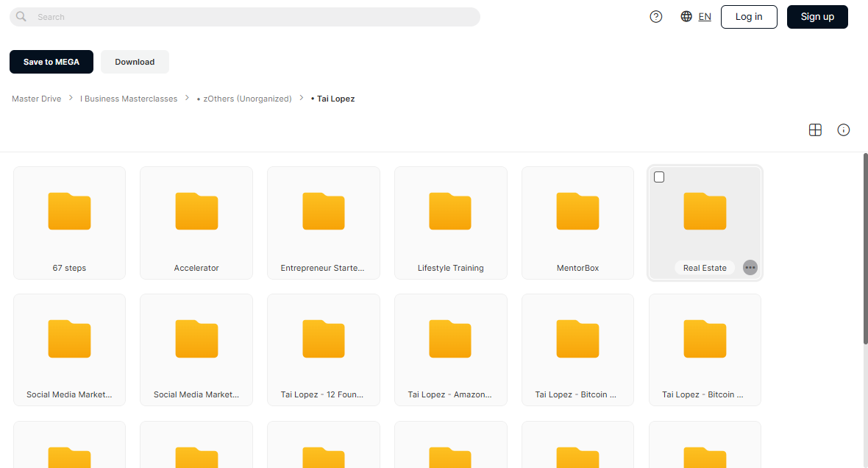This screenshot has height=468, width=868.
Task: Select the 67 steps label
Action: (69, 268)
